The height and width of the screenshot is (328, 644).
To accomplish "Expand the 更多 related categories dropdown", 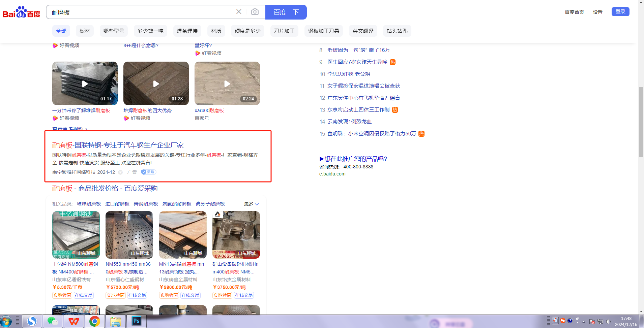I will (x=252, y=204).
